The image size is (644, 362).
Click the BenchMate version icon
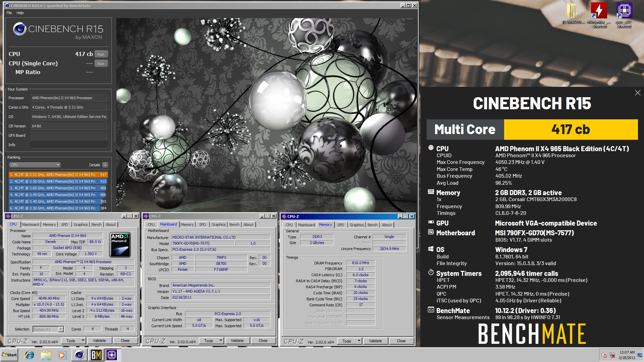click(431, 310)
